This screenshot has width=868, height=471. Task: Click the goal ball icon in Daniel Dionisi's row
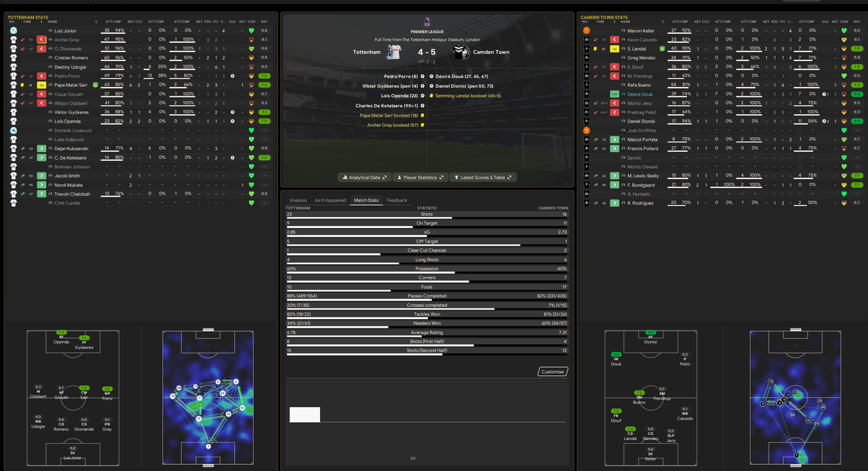point(825,121)
